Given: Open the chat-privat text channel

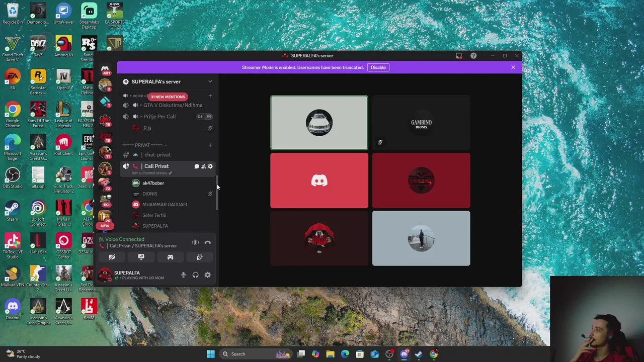Looking at the screenshot, I should tap(167, 155).
